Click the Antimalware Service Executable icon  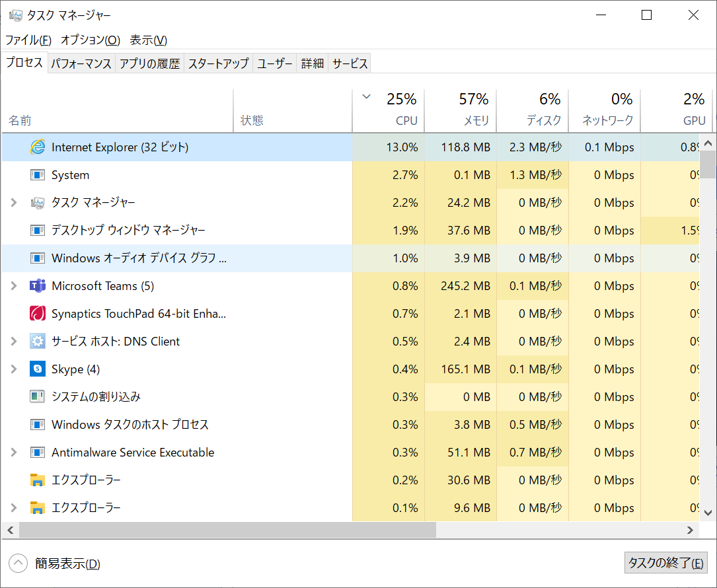pyautogui.click(x=38, y=453)
